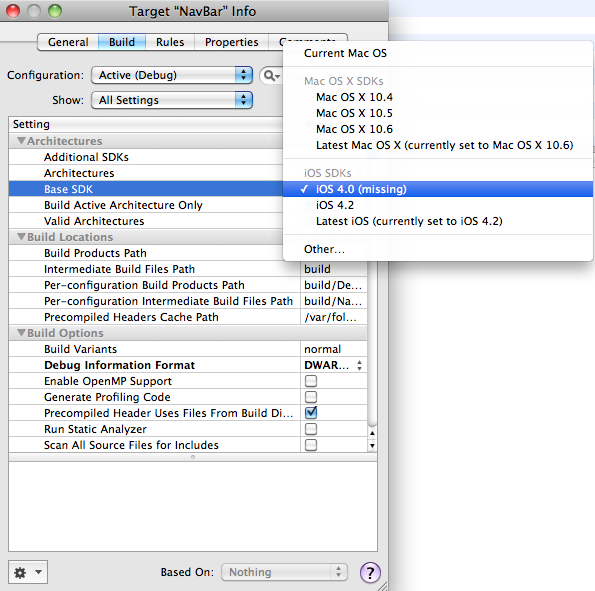Click the /var/fol... cache path value

click(330, 317)
